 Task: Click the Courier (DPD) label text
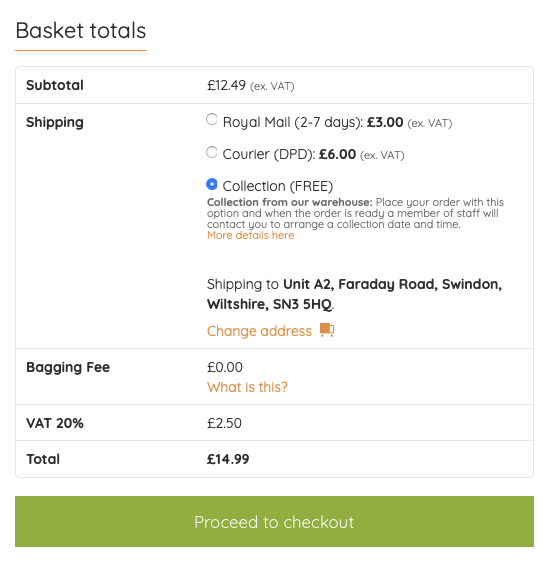tap(269, 154)
